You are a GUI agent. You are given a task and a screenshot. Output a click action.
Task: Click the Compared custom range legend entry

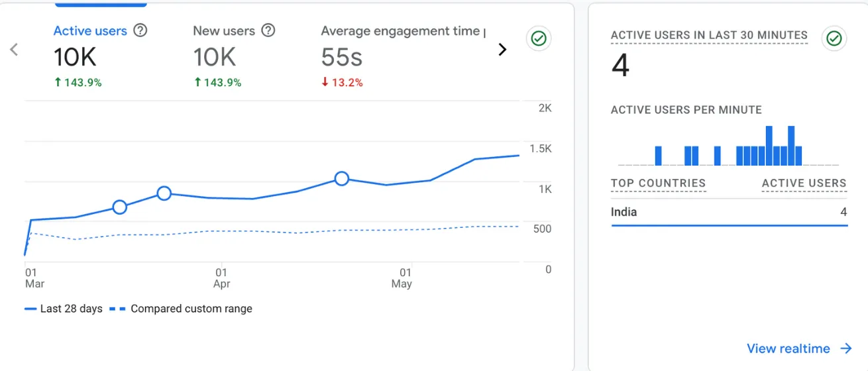(181, 309)
